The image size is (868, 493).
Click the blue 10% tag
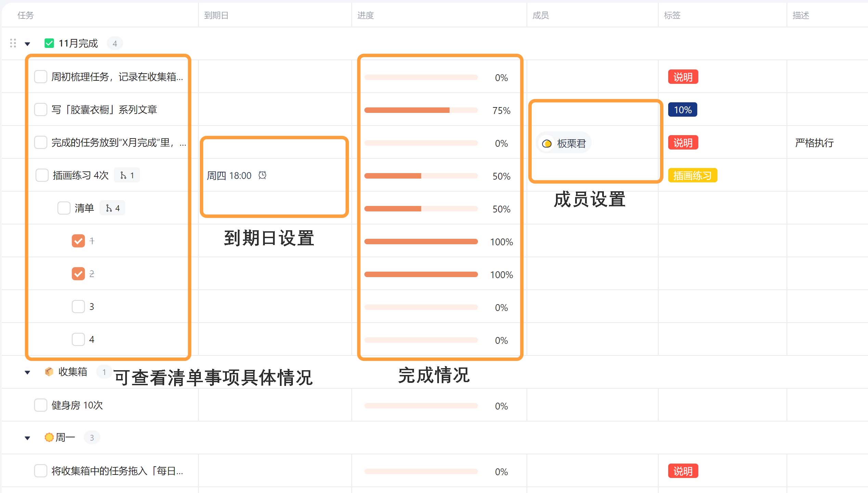[683, 110]
